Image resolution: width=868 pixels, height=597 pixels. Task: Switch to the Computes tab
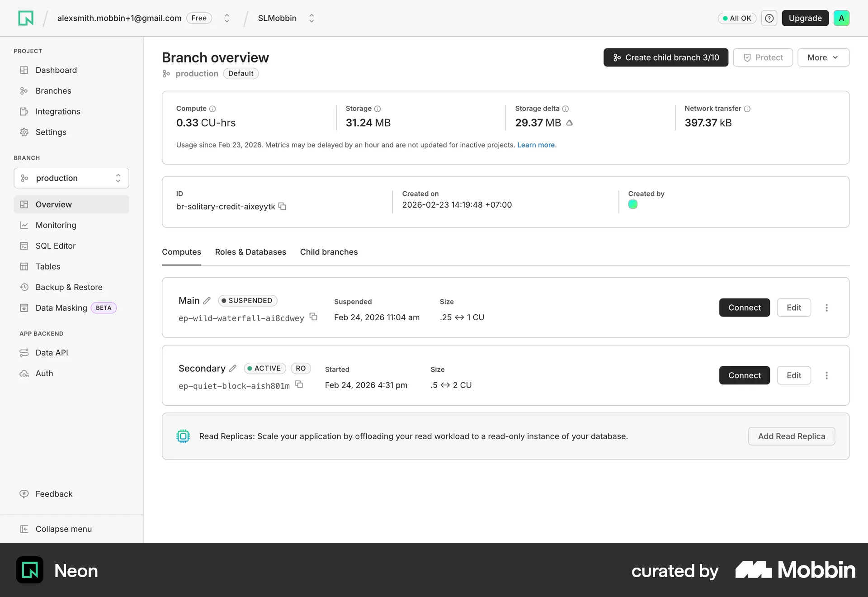pyautogui.click(x=181, y=252)
